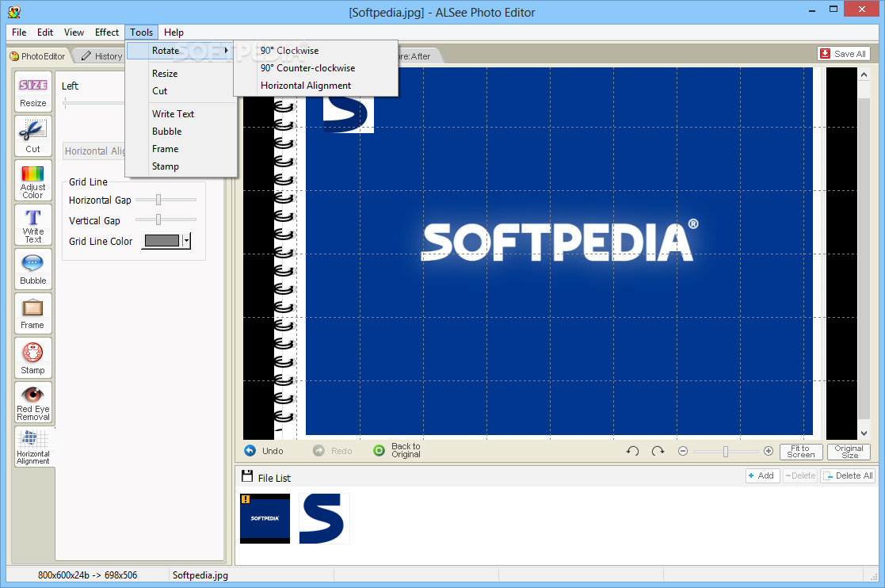Select the Cut scissors tool
The height and width of the screenshot is (588, 885).
(33, 136)
